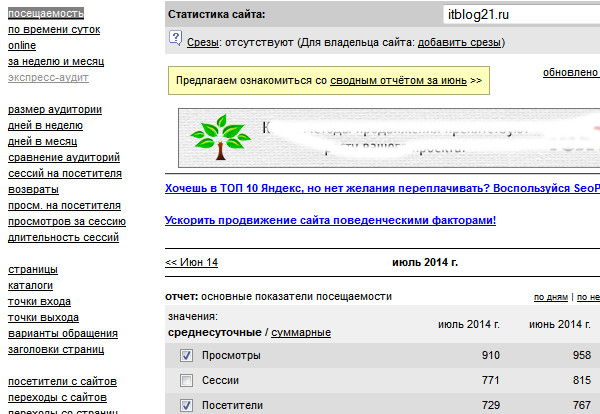Image resolution: width=600 pixels, height=414 pixels.
Task: Open точки входа report
Action: click(x=39, y=302)
